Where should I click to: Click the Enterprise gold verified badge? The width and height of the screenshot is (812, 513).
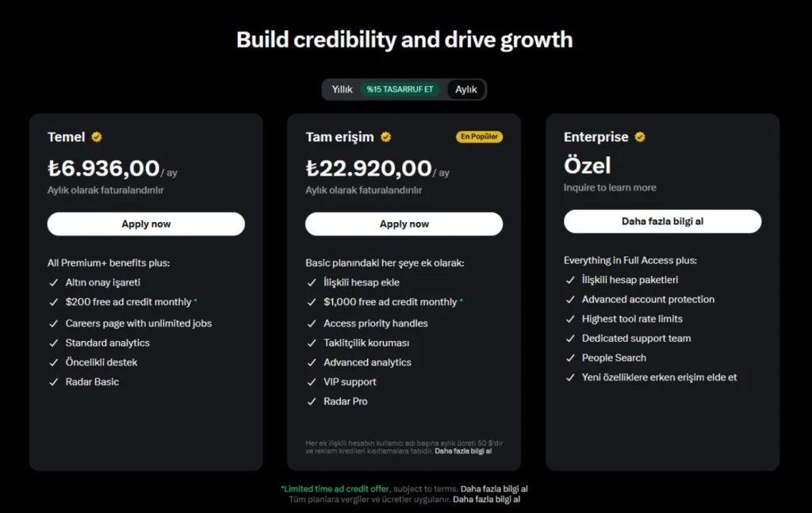pos(640,137)
